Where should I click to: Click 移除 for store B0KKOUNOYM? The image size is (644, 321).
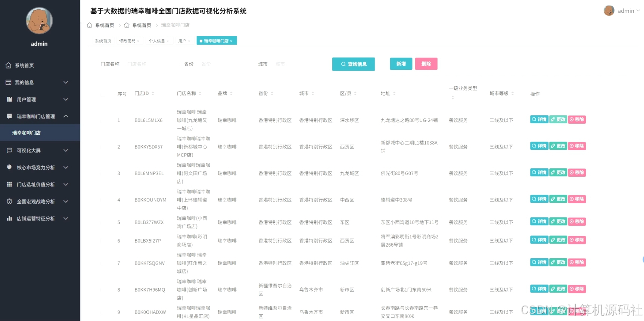pyautogui.click(x=577, y=199)
